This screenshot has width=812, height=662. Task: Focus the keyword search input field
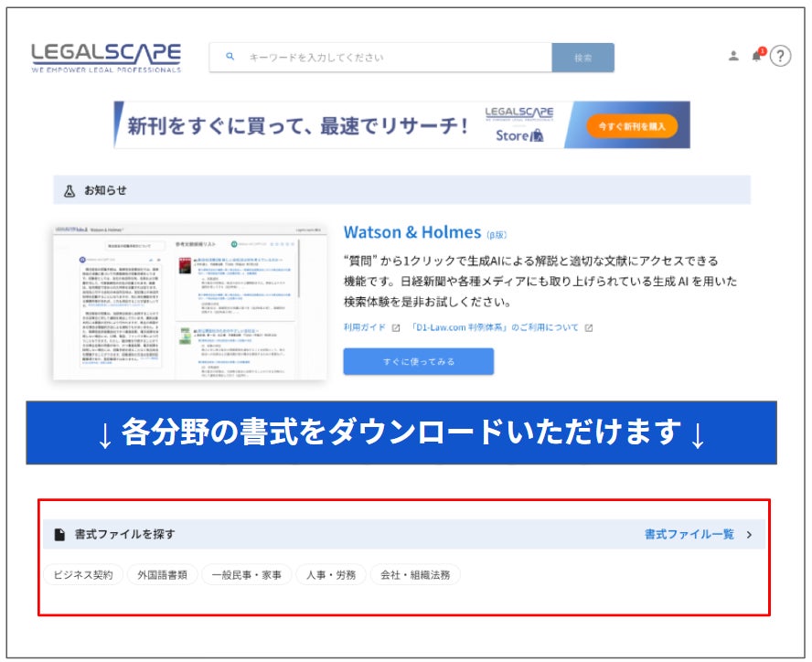(x=380, y=58)
